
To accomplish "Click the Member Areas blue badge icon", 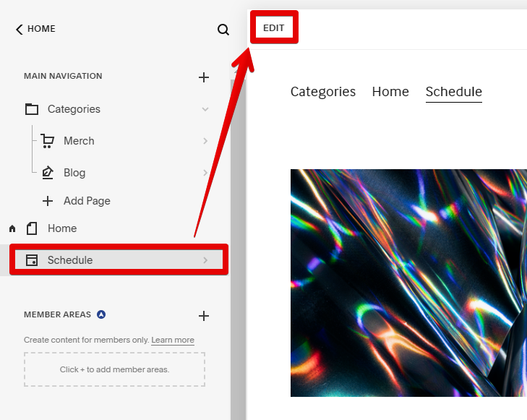I will click(101, 314).
